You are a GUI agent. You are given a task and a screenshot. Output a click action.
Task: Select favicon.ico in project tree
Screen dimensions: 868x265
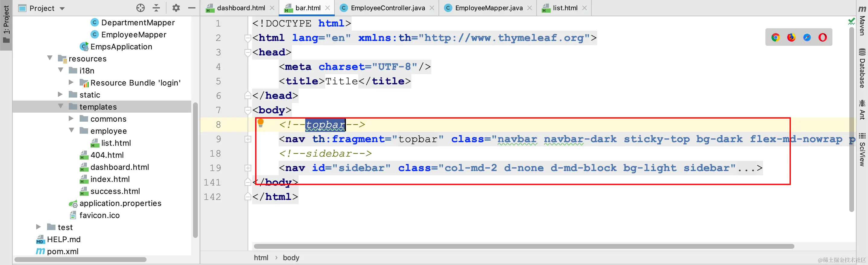(x=95, y=215)
